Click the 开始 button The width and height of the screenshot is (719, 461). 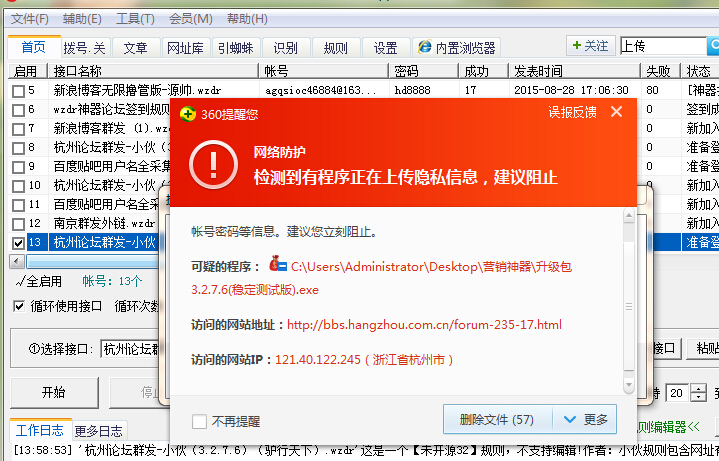(x=54, y=393)
